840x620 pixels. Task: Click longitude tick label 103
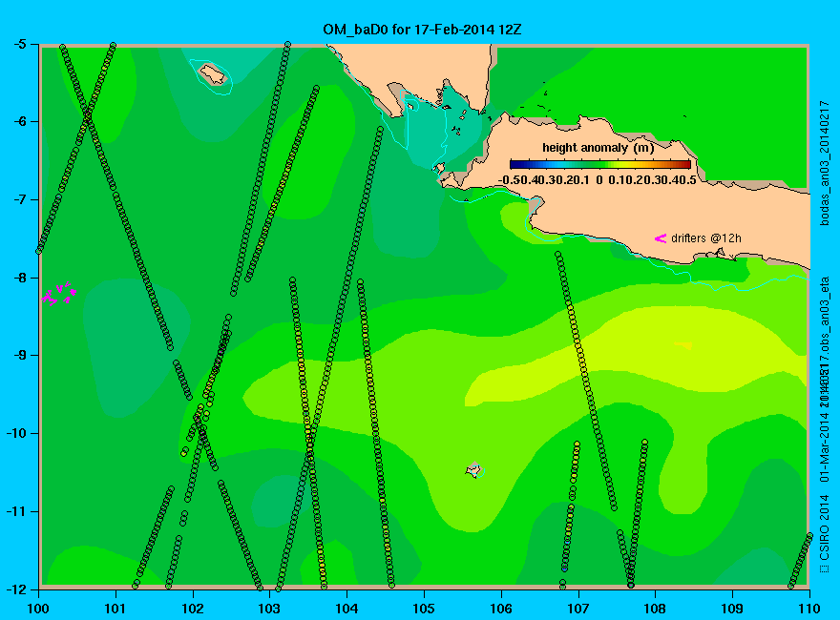(269, 609)
